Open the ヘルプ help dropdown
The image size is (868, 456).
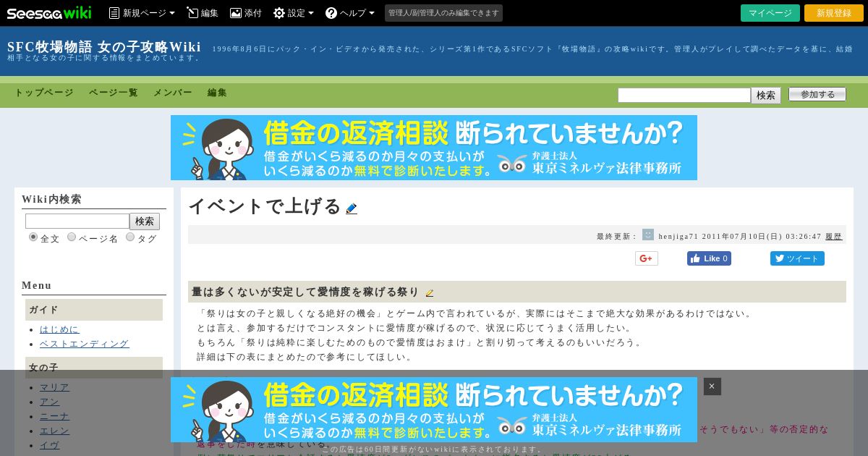tap(350, 13)
